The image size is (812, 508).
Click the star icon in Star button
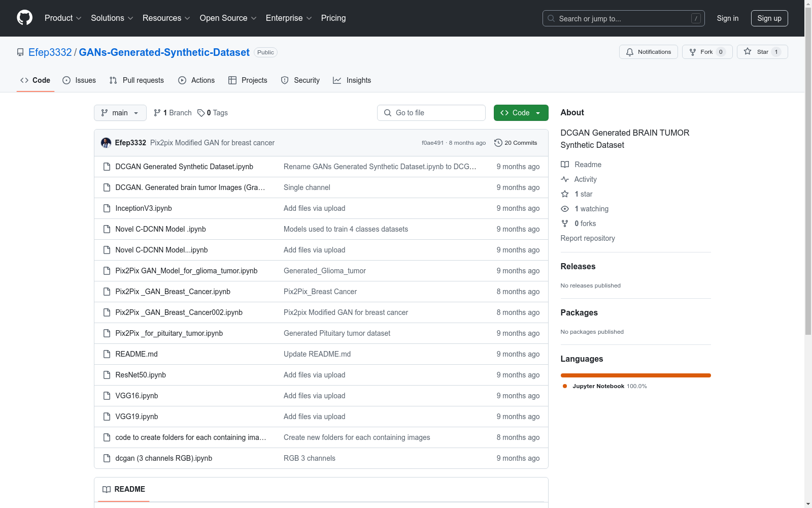point(748,51)
